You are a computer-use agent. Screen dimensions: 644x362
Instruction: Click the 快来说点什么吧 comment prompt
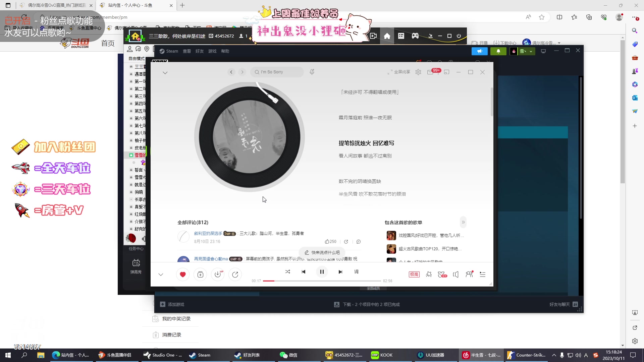pos(322,252)
